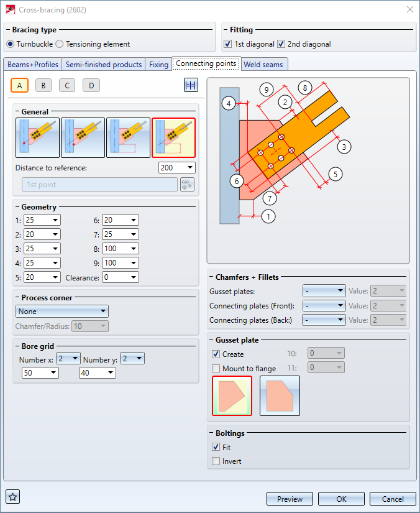Select Turnbuckle bracing type
420x513 pixels.
point(29,44)
